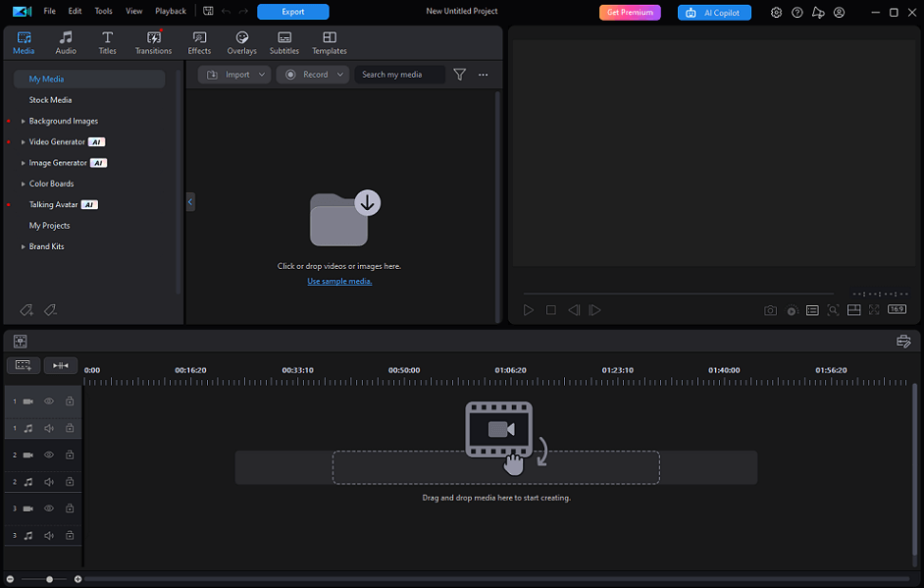Launch AI Copilot
Viewport: 924px width, 588px height.
pyautogui.click(x=714, y=13)
